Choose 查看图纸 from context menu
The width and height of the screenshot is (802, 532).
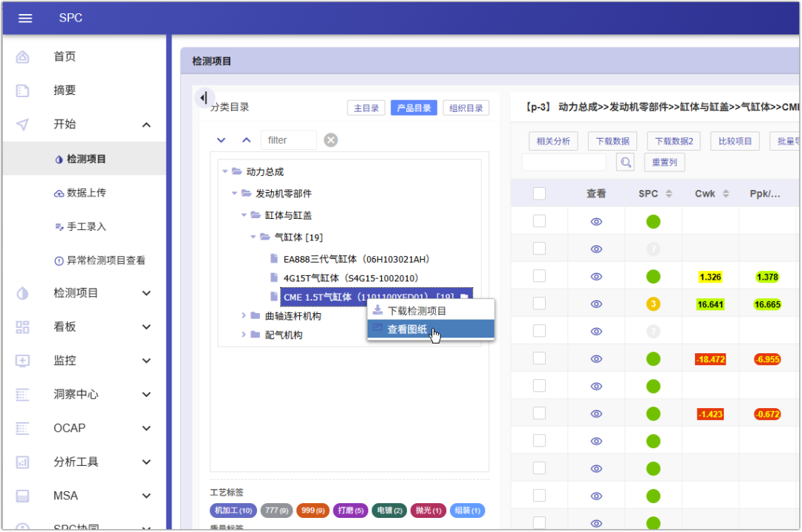coord(431,329)
